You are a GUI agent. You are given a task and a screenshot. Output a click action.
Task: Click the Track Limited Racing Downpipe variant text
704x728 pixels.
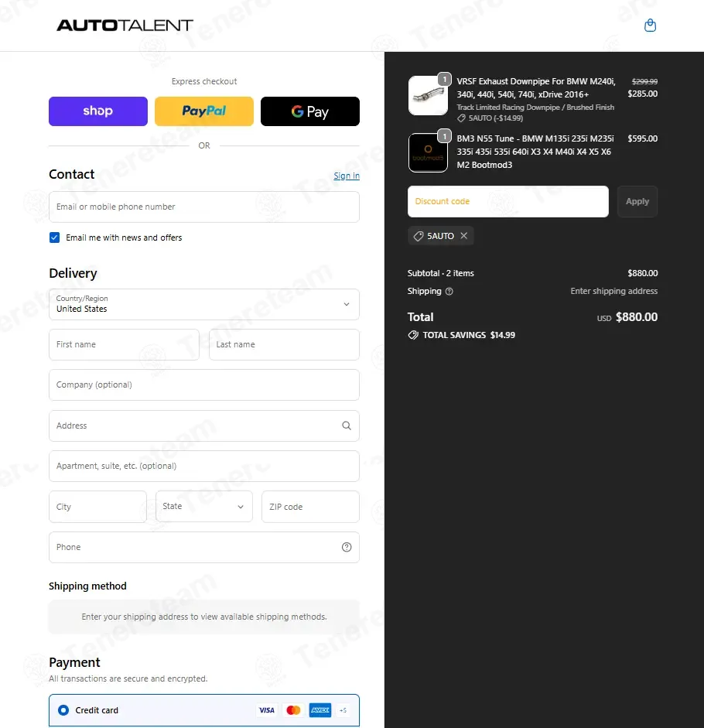(x=535, y=108)
